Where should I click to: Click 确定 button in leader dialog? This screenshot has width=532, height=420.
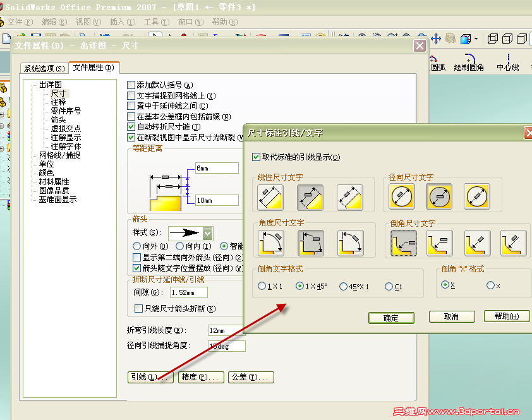(391, 318)
